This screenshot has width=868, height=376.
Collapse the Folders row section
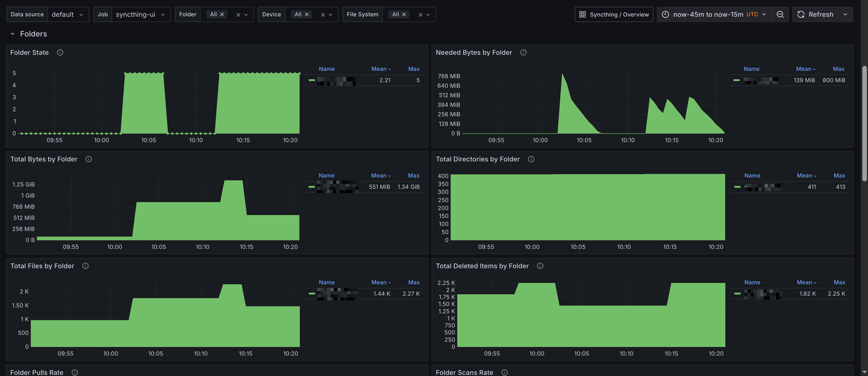point(12,34)
